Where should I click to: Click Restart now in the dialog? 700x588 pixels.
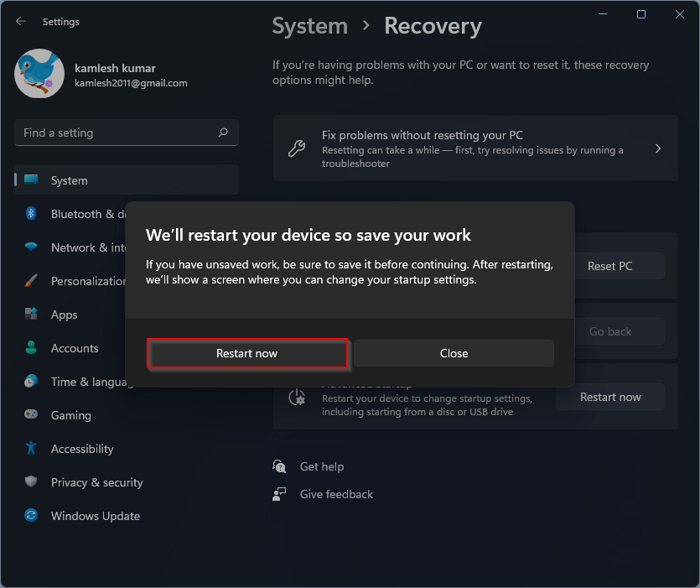(247, 353)
